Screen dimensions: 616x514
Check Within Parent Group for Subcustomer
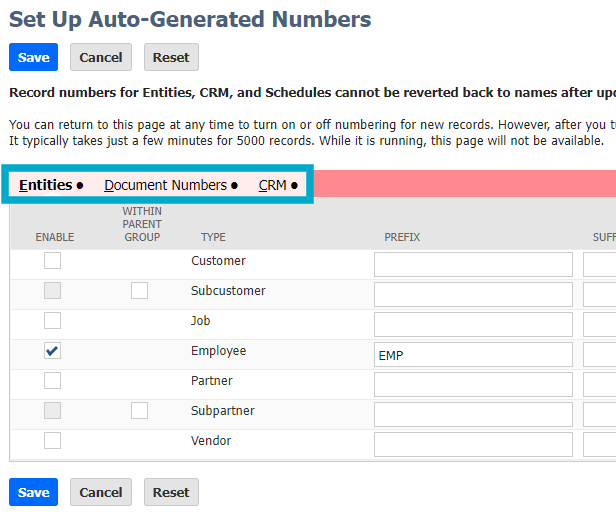pos(139,291)
